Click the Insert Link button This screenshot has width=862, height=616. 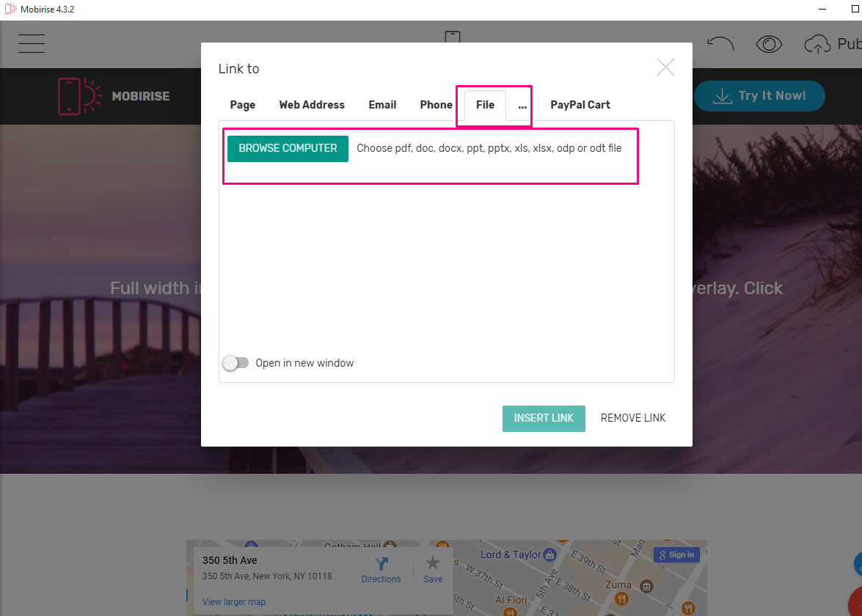click(544, 418)
